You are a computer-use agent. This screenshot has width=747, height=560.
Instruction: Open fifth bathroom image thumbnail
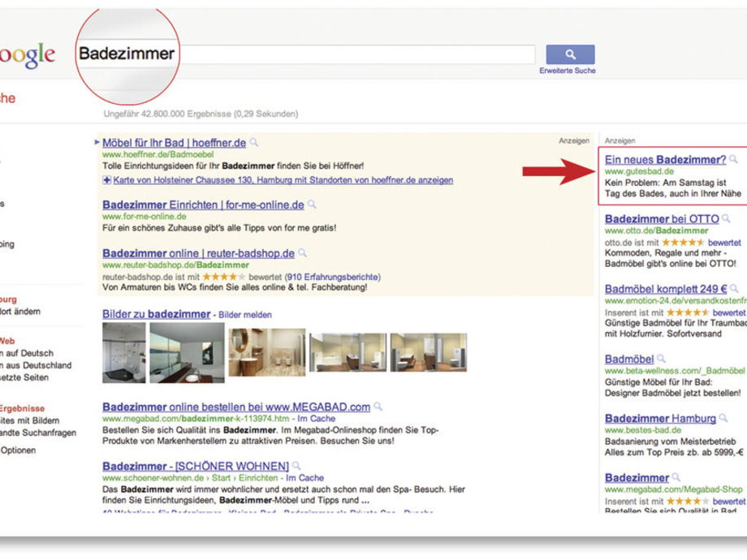[x=429, y=352]
